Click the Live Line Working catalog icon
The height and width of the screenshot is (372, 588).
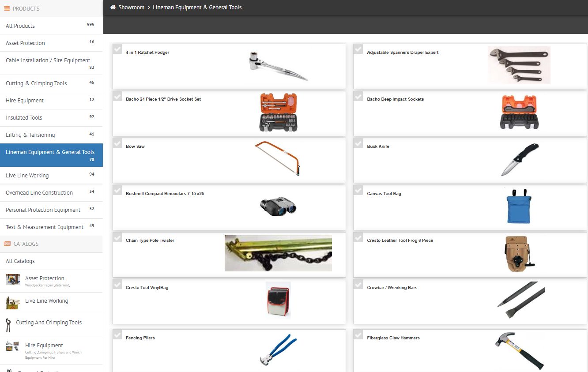[13, 303]
